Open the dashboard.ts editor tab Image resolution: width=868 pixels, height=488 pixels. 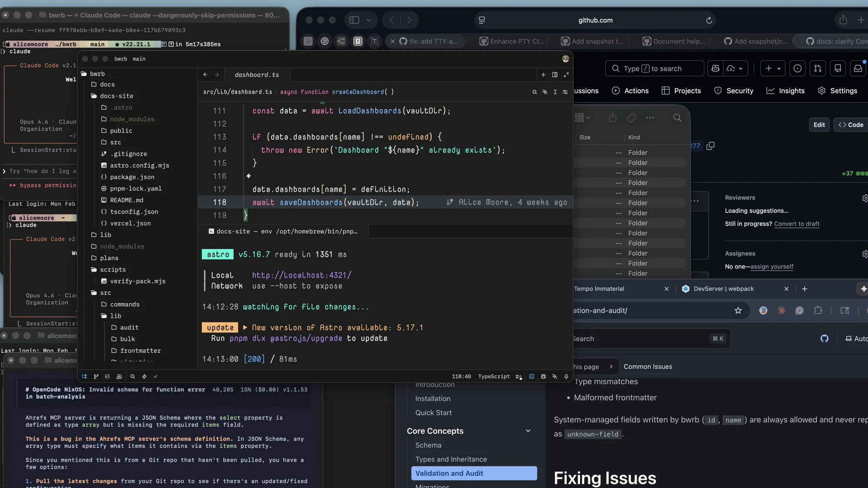[x=256, y=75]
